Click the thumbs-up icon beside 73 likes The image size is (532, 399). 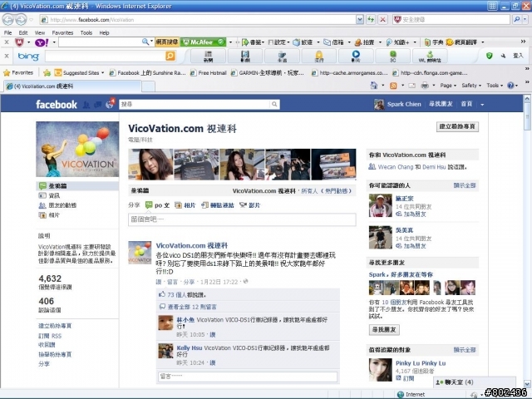click(x=162, y=294)
